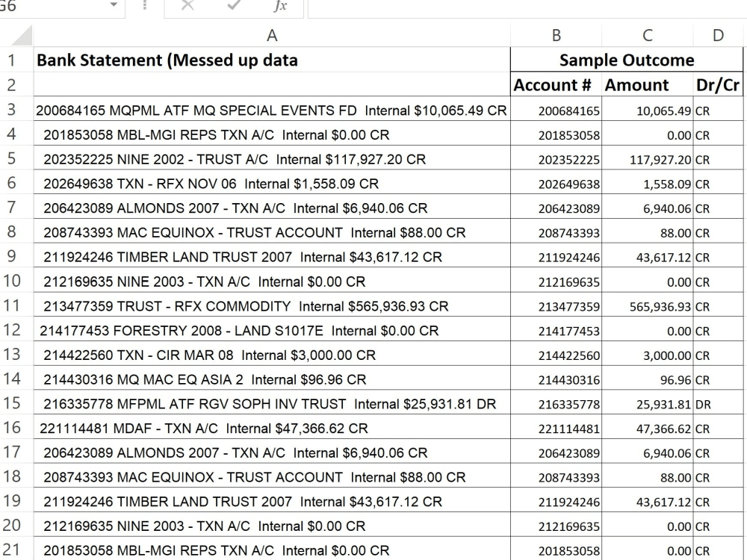Click the CR value in row 3
The height and width of the screenshot is (560, 747).
click(718, 109)
